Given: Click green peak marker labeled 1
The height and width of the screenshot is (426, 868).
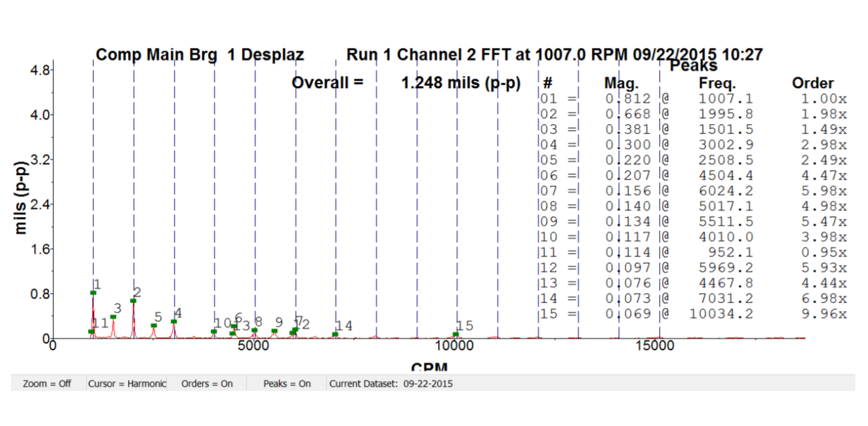Looking at the screenshot, I should point(93,293).
